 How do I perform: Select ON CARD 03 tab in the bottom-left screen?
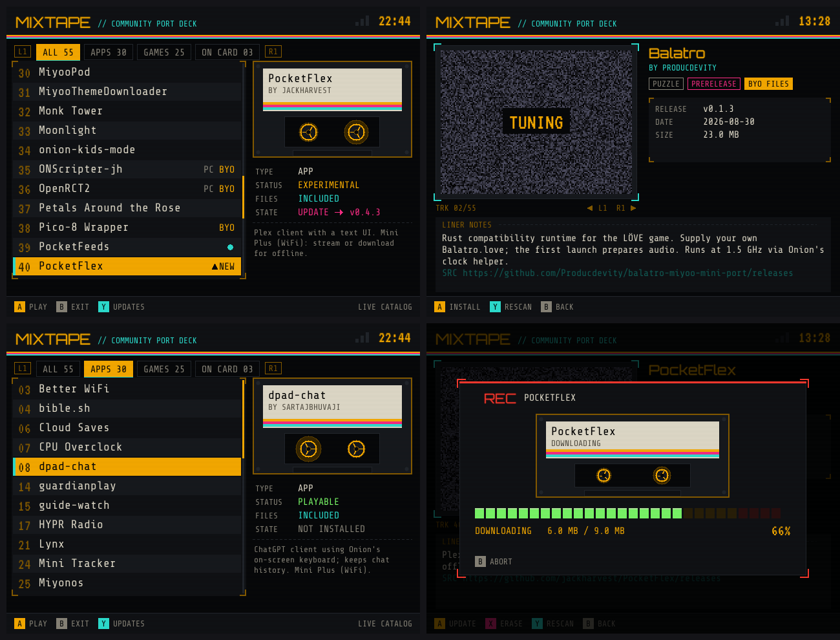pyautogui.click(x=227, y=369)
